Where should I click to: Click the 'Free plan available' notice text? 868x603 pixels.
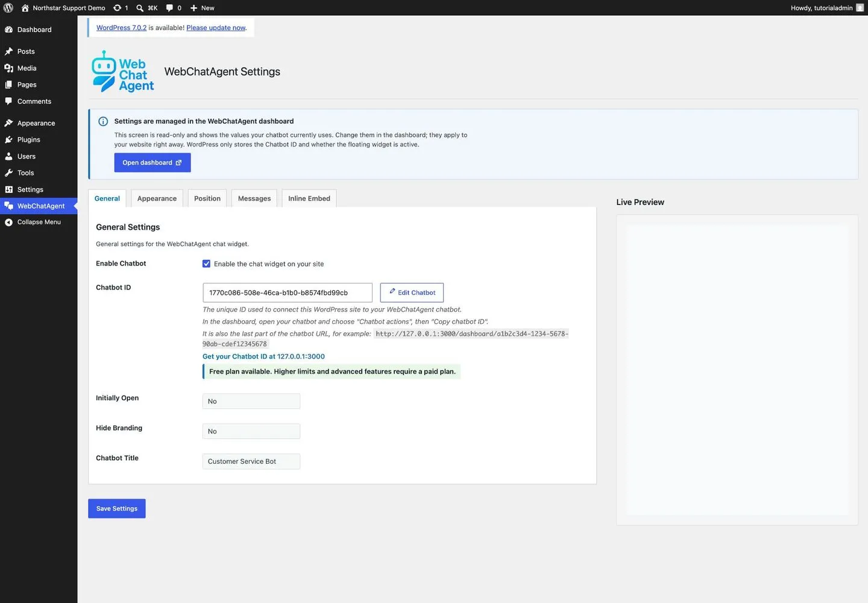click(x=332, y=371)
